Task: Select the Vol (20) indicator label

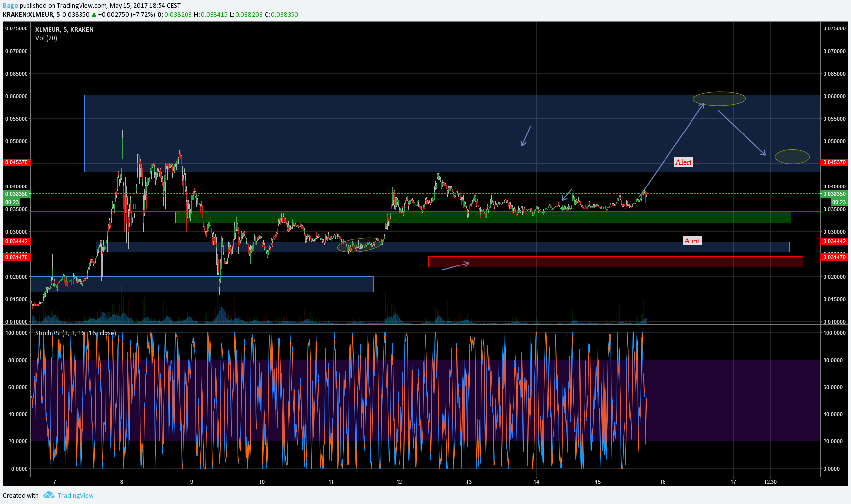Action: (46, 38)
